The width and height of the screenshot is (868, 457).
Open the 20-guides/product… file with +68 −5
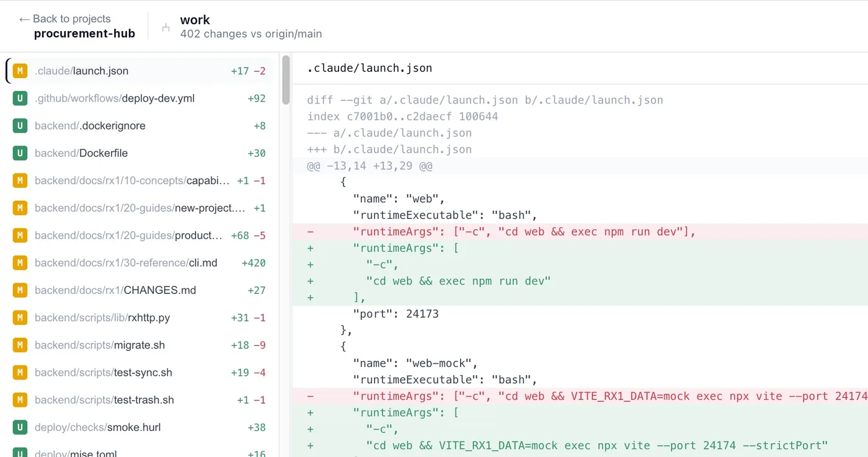pos(139,235)
